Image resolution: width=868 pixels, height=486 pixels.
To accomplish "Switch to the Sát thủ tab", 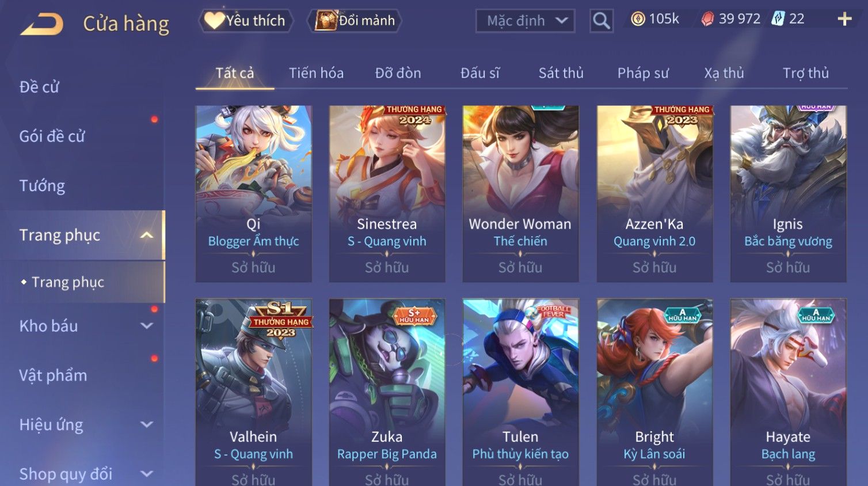I will (561, 73).
